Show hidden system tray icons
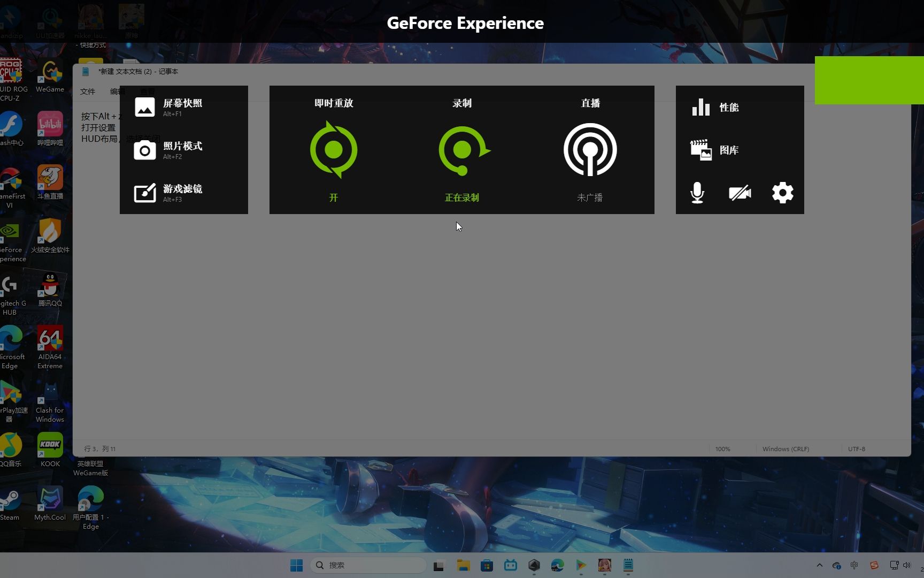 [x=819, y=565]
